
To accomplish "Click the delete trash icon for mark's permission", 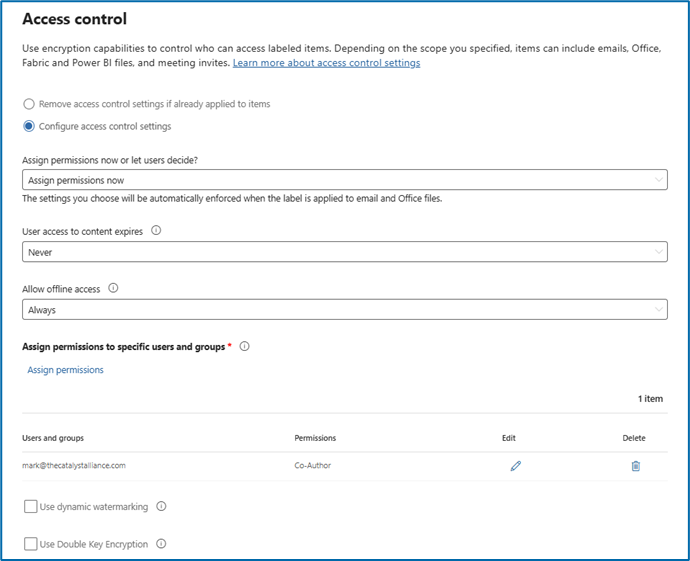I will 635,466.
